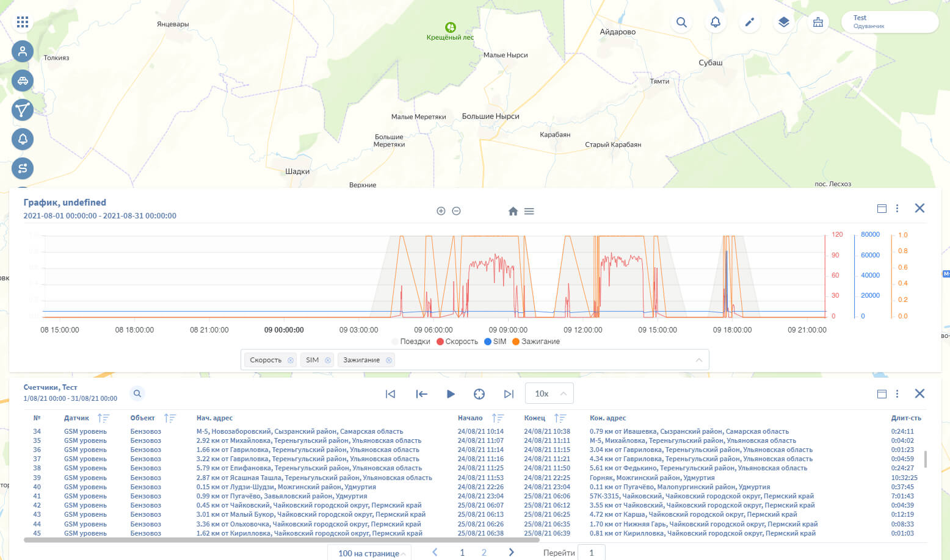Viewport: 950px width, 560px height.
Task: Open the map layers selector
Action: tap(784, 23)
